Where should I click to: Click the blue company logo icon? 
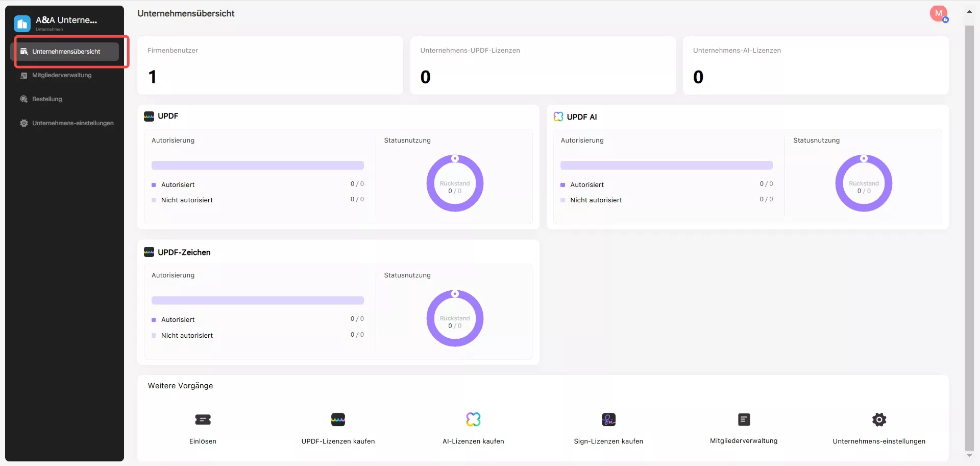coord(22,24)
